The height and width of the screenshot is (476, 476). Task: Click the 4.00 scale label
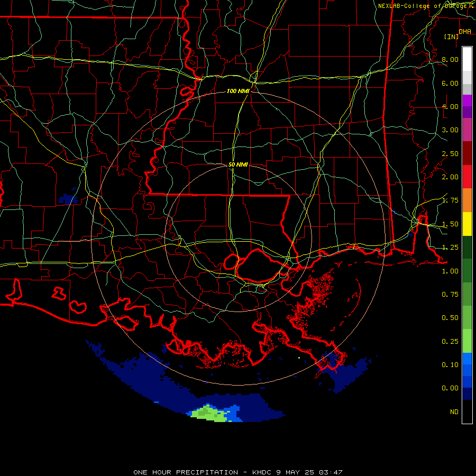pyautogui.click(x=450, y=106)
